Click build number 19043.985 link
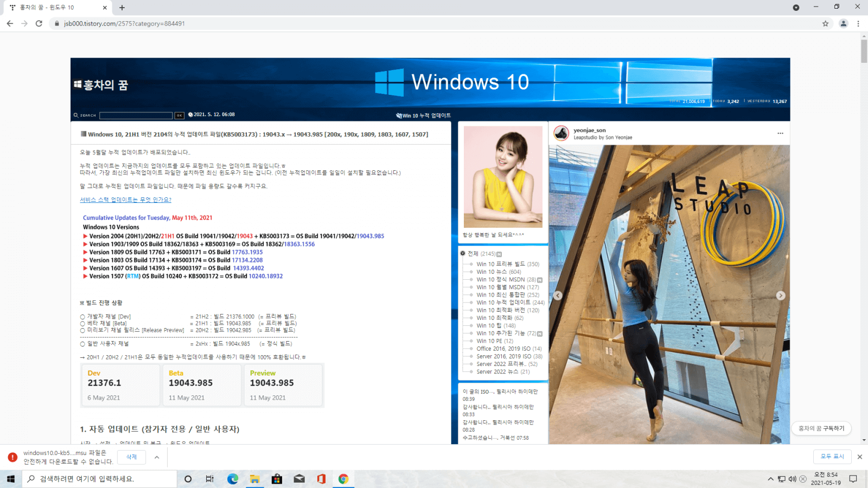868x488 pixels. coord(370,236)
